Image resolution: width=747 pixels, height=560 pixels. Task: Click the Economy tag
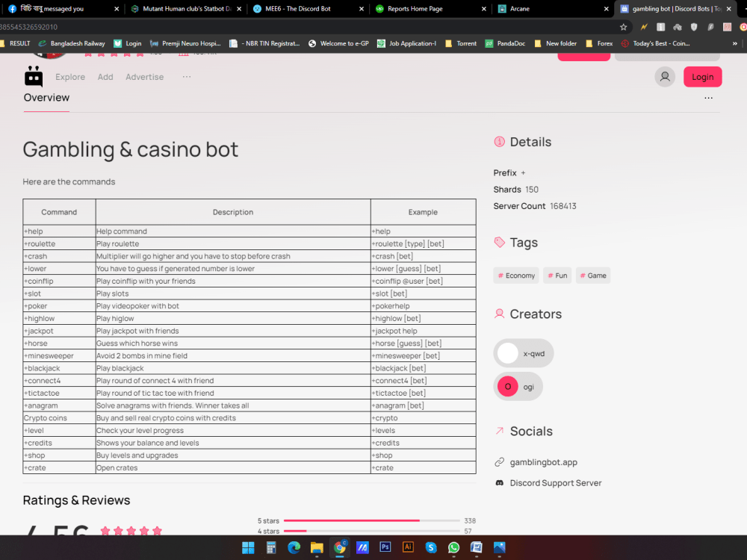pos(516,276)
